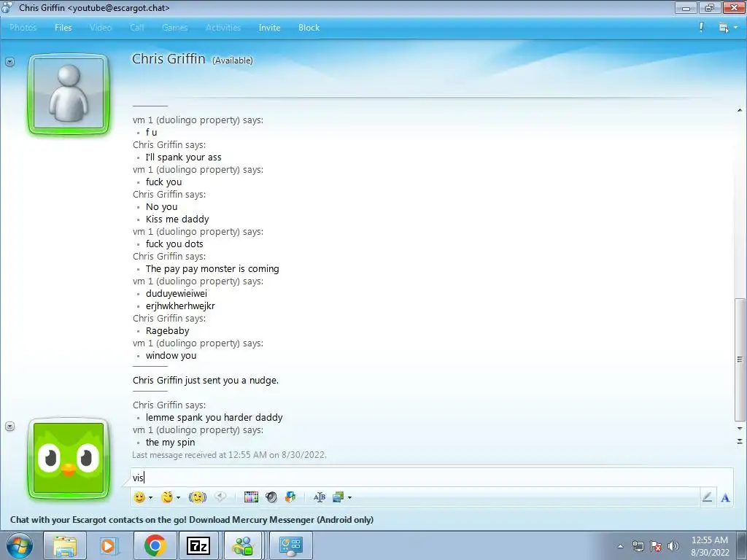Click the Call toolbar item
This screenshot has width=747, height=560.
click(x=136, y=28)
